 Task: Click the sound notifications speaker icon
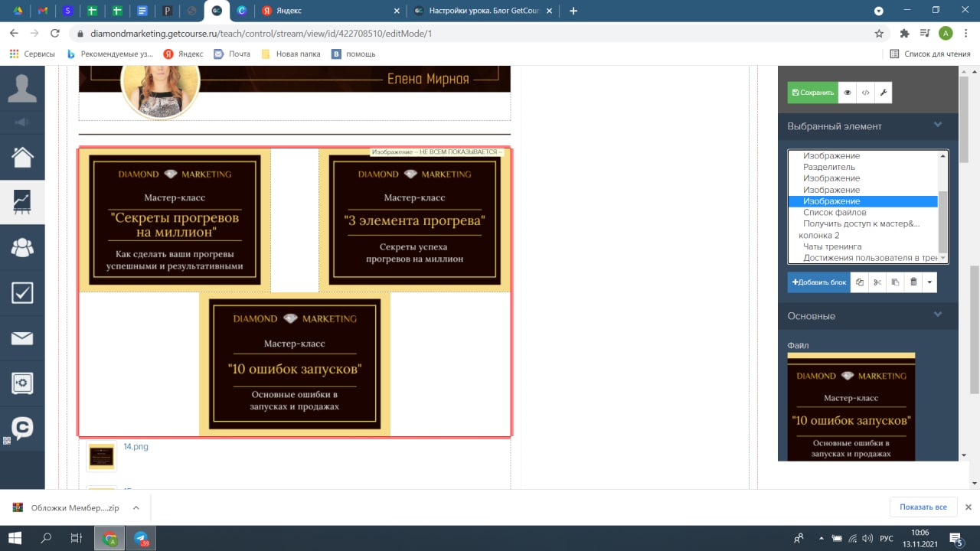click(x=22, y=122)
